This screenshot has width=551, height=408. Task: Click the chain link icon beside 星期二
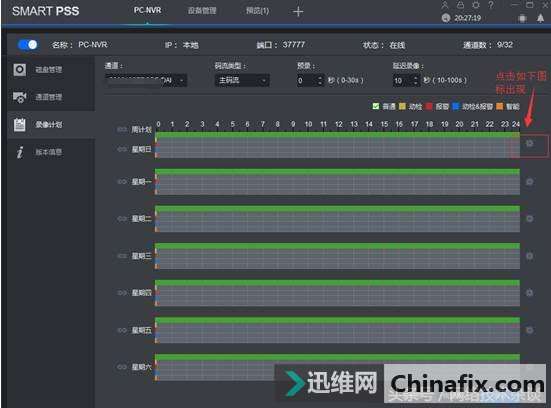click(x=122, y=219)
